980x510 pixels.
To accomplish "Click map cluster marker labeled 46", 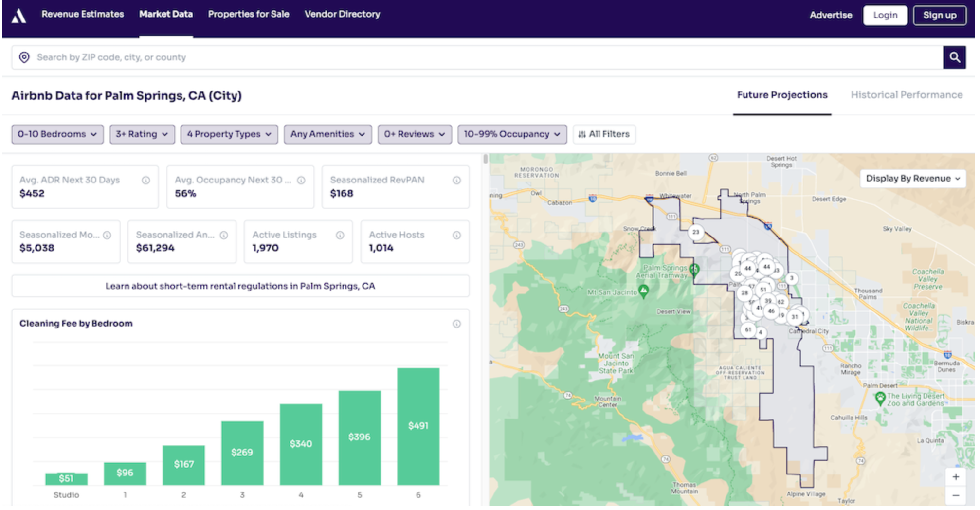I will 771,310.
